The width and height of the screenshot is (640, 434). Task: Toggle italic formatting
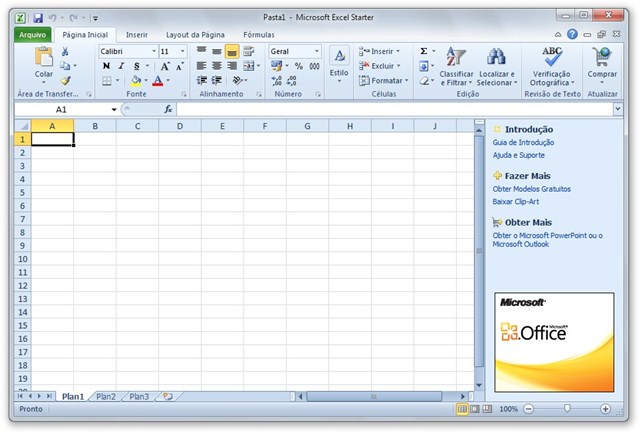(x=121, y=66)
